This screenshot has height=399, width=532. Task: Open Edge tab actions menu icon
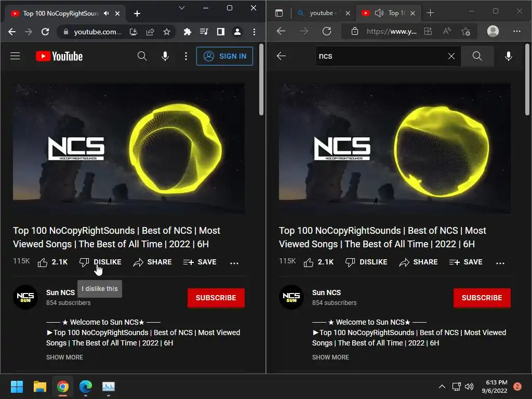pos(279,13)
